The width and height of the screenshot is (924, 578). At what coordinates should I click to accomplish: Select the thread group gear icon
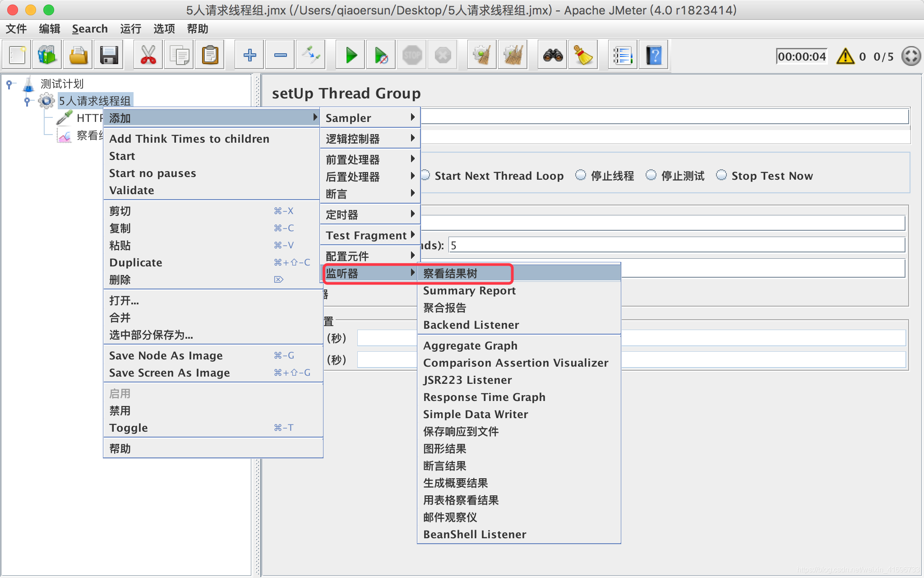(x=46, y=101)
